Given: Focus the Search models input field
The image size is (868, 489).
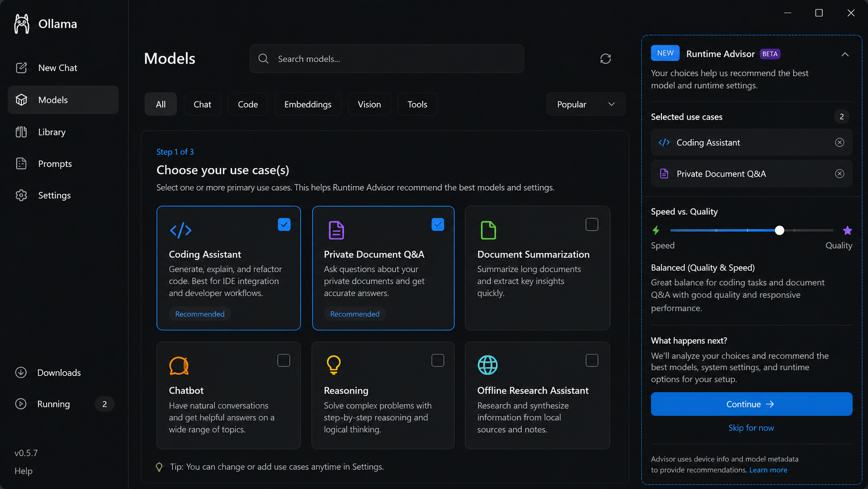Looking at the screenshot, I should tap(387, 59).
